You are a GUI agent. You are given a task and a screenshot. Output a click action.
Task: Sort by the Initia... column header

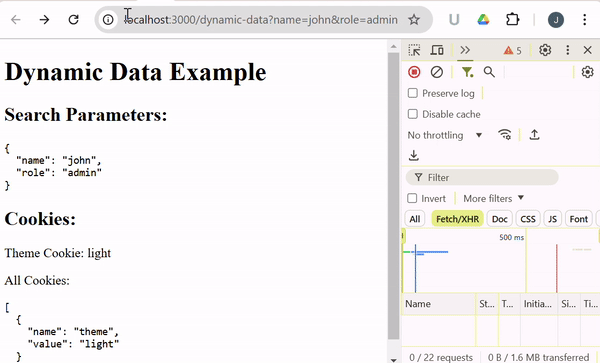(538, 304)
